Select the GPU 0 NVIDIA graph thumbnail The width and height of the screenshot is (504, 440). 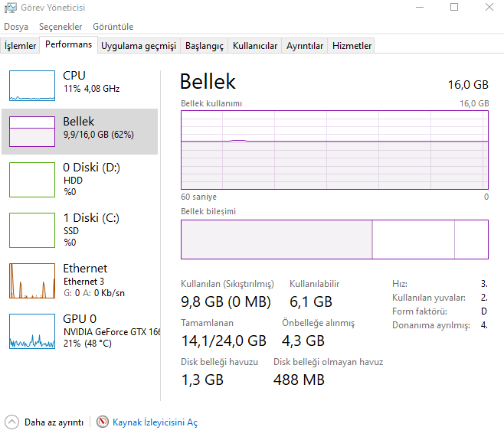point(31,331)
